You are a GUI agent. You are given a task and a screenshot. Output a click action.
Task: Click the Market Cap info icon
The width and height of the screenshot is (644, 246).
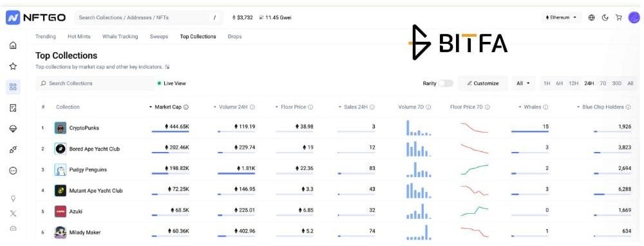[186, 107]
